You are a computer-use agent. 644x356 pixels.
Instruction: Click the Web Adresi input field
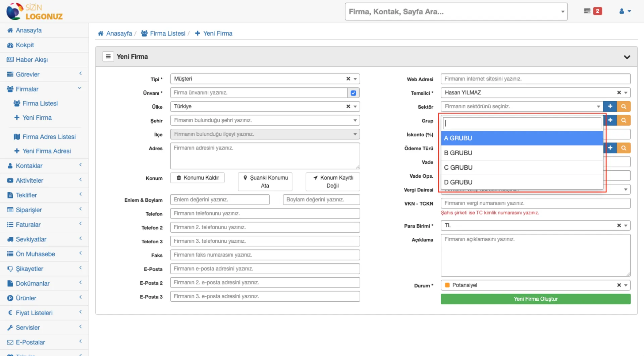pyautogui.click(x=535, y=79)
